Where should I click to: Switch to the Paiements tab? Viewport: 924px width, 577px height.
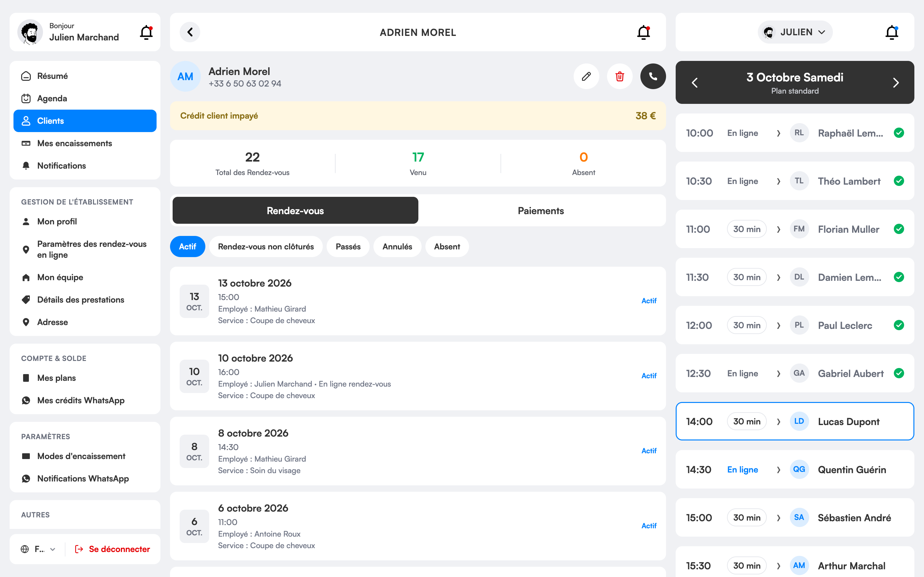click(x=541, y=211)
